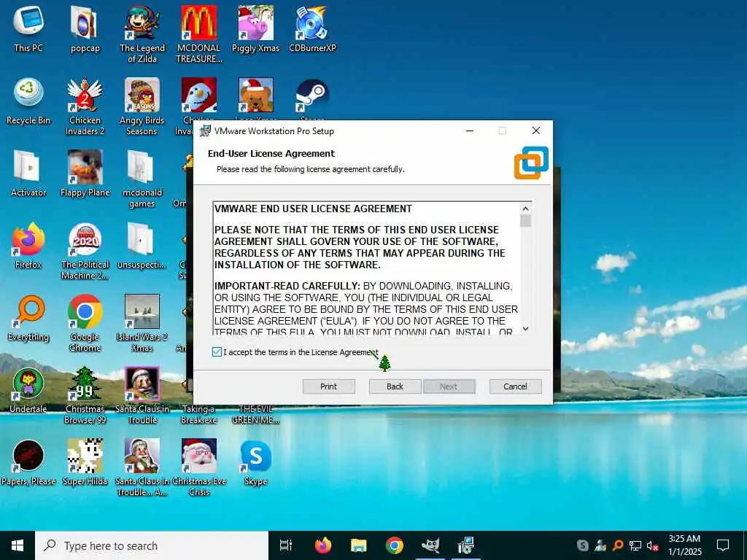Open Task View from the taskbar

point(286,545)
